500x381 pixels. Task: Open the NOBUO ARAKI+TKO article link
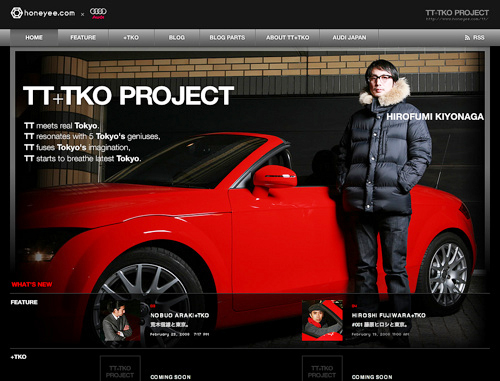(x=179, y=315)
